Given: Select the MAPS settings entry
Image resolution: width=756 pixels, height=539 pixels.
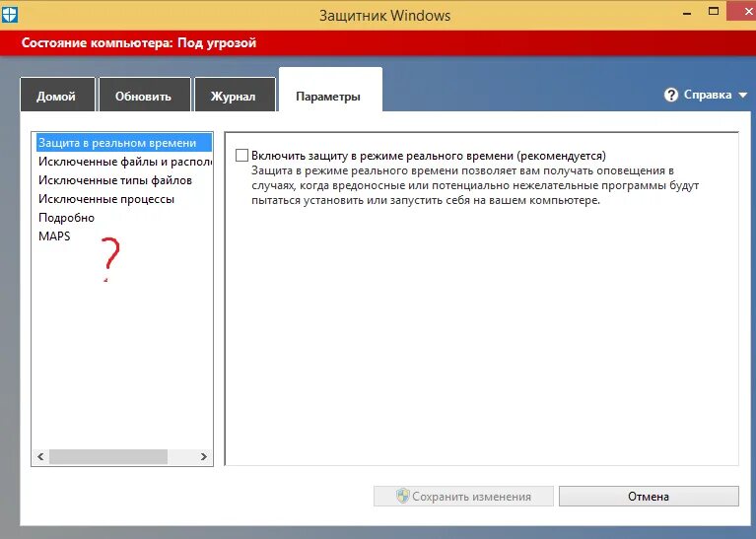Looking at the screenshot, I should (54, 236).
